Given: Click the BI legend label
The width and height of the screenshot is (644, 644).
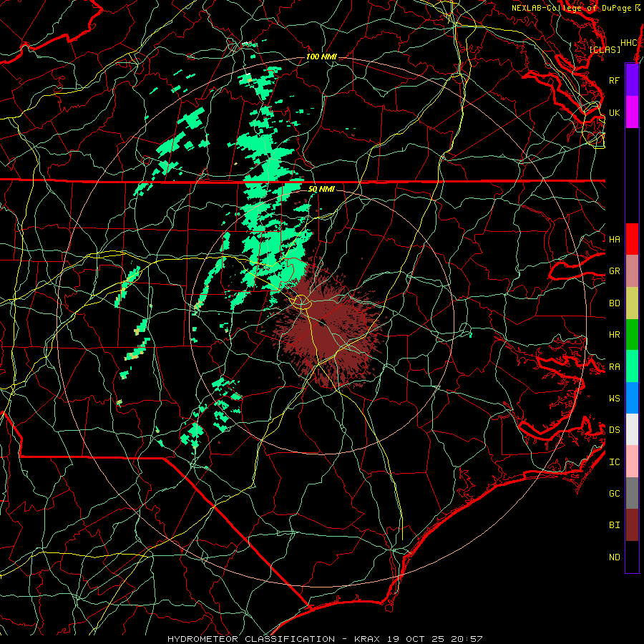Looking at the screenshot, I should click(x=615, y=525).
